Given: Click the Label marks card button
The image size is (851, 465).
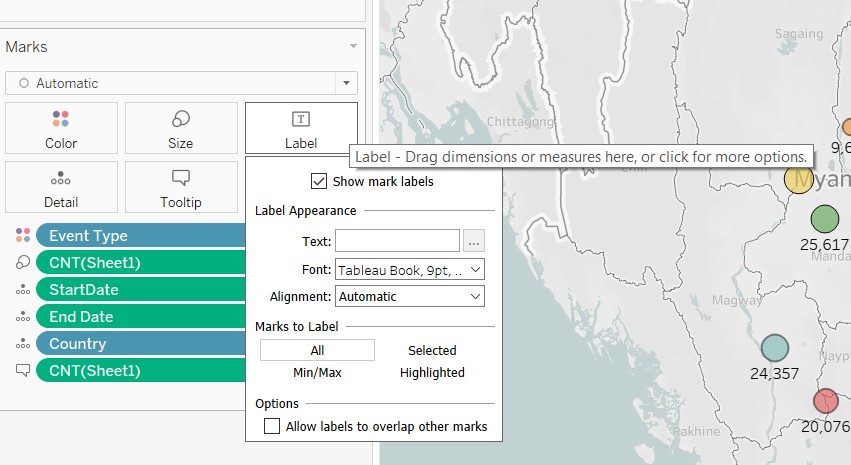Looking at the screenshot, I should click(x=300, y=128).
